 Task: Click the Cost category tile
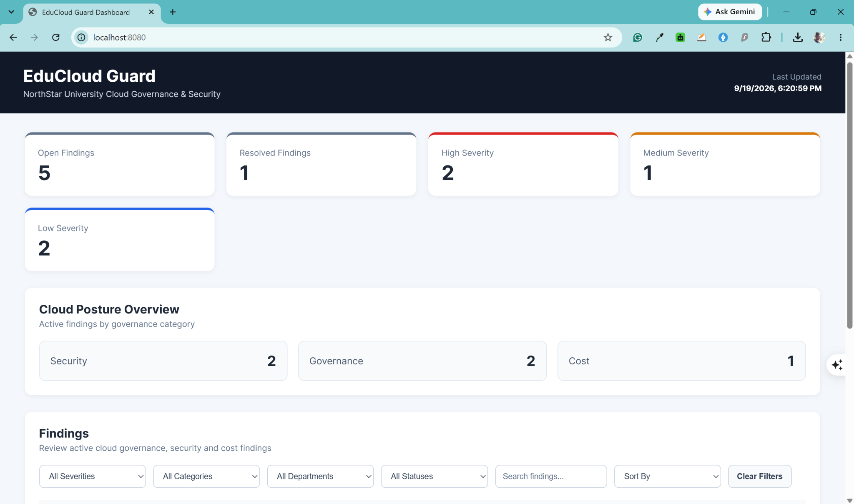pyautogui.click(x=682, y=361)
